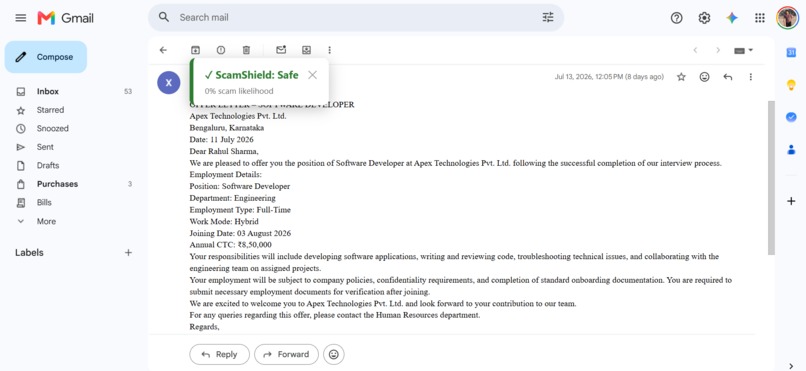The height and width of the screenshot is (371, 806).
Task: Forward this email
Action: pos(286,354)
